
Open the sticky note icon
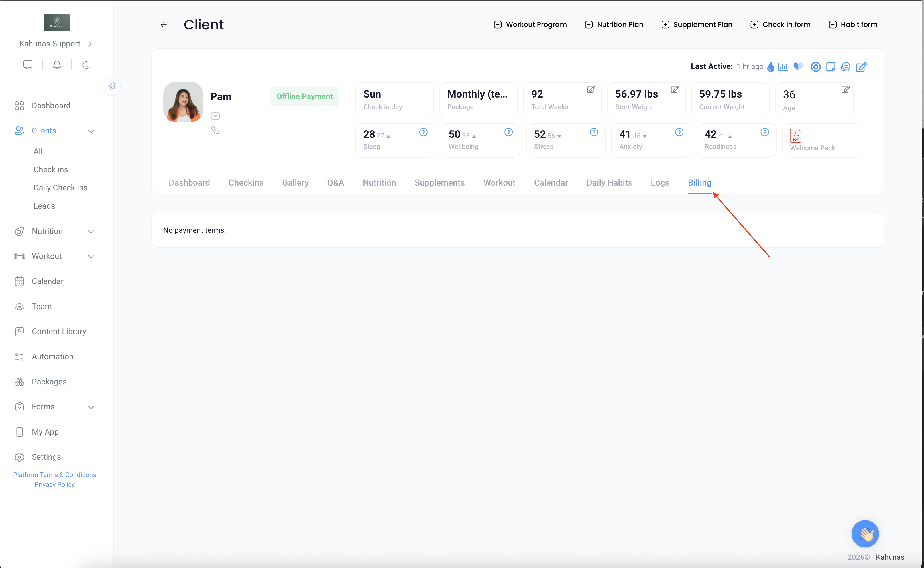click(831, 67)
